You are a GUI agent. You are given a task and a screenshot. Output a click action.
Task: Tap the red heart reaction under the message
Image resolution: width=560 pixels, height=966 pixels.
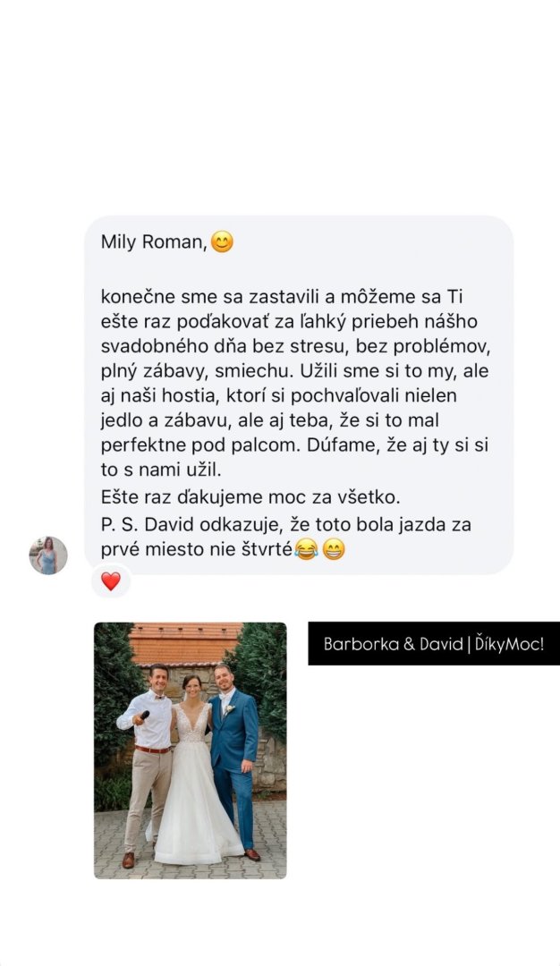pyautogui.click(x=111, y=581)
